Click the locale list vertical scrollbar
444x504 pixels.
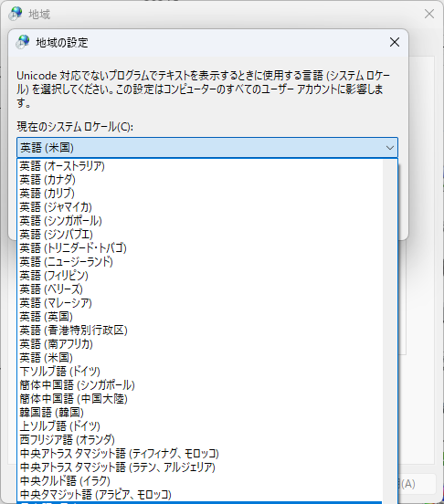pyautogui.click(x=390, y=331)
